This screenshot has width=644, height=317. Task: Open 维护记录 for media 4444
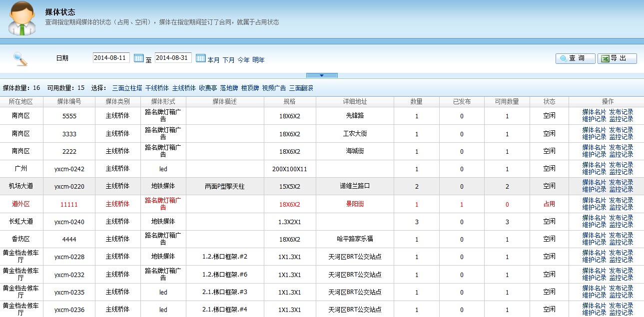(x=594, y=242)
